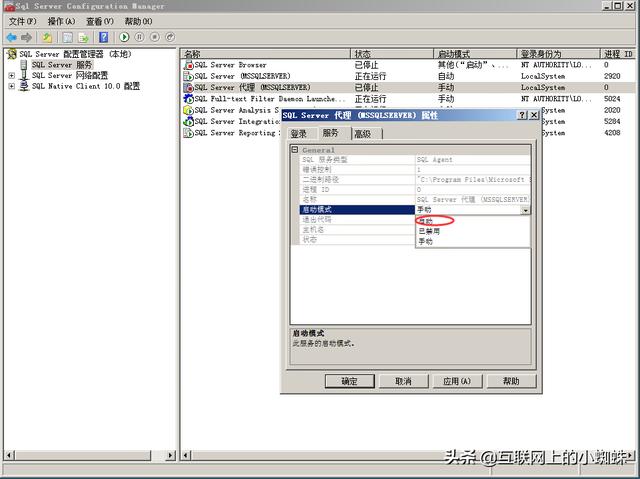Click the Up one level folder icon
640x479 pixels.
(x=47, y=38)
